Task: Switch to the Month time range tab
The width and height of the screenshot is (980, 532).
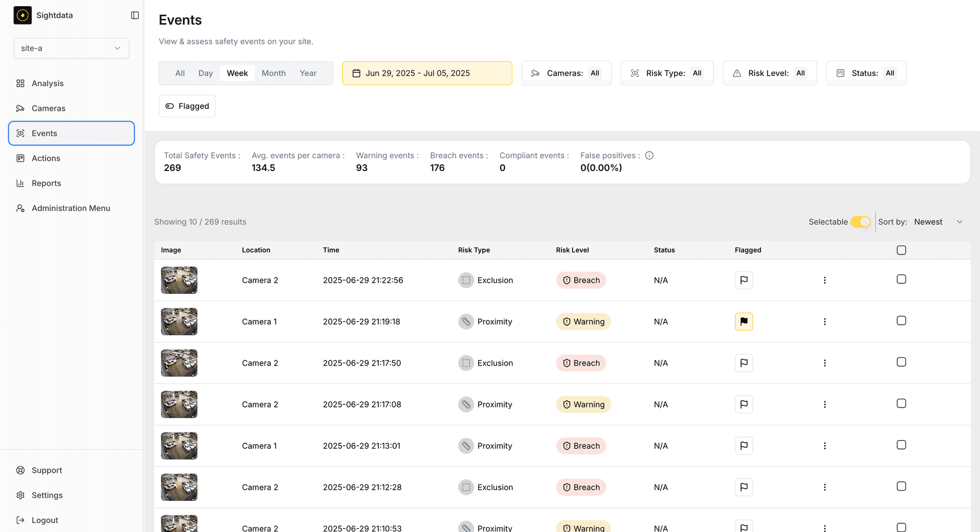Action: (274, 73)
